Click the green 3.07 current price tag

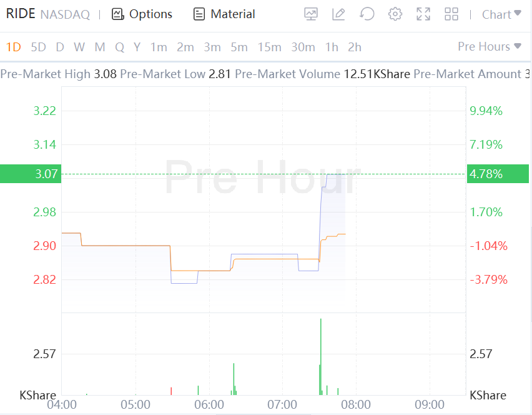tap(30, 174)
